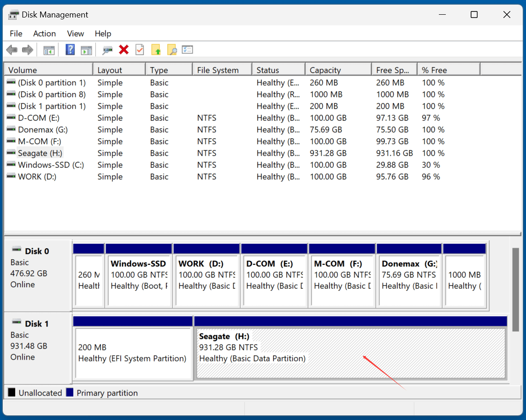This screenshot has height=420, width=526.
Task: Toggle the Show/Hide Action Pane icon
Action: [86, 50]
